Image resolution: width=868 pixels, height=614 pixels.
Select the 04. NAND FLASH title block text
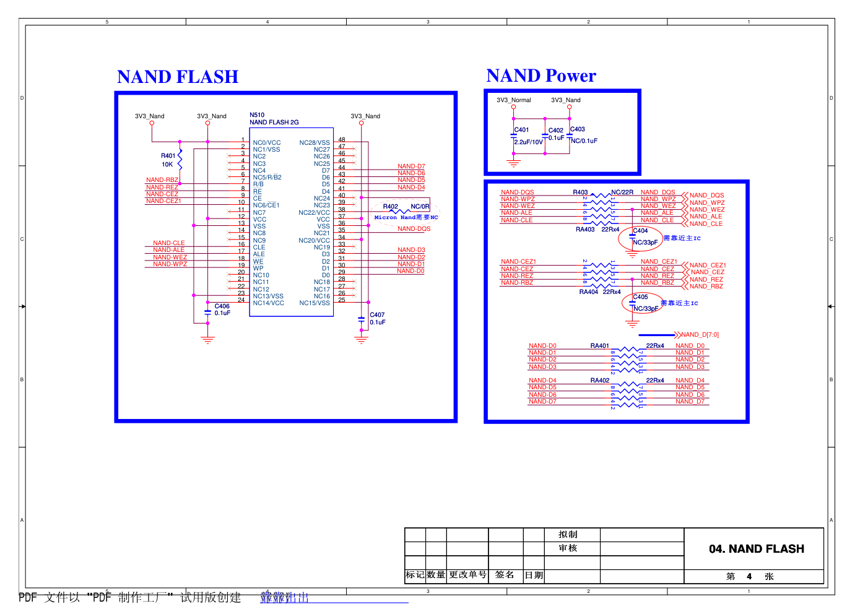click(x=756, y=549)
